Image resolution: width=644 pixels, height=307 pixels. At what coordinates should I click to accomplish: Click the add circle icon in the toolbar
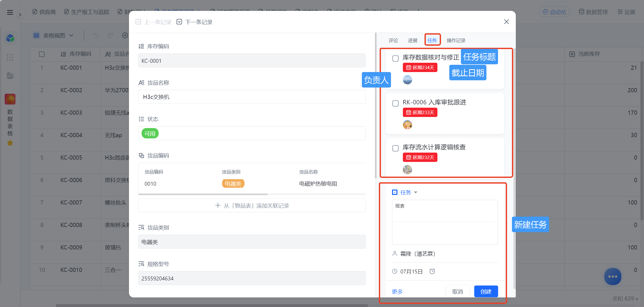125,35
